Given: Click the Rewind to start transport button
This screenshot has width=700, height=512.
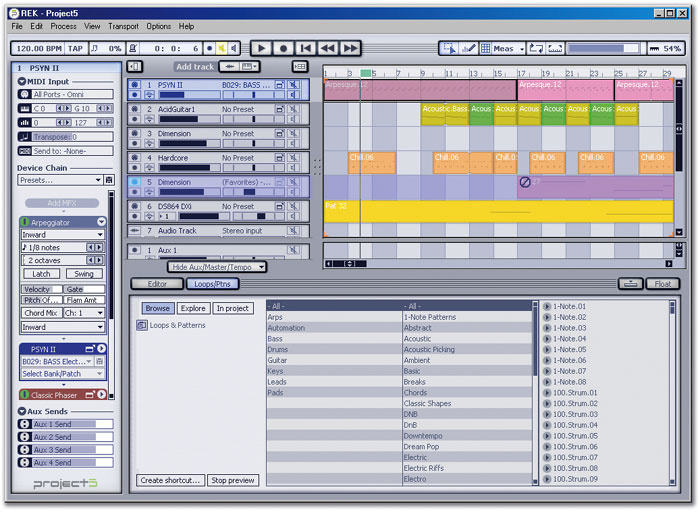Looking at the screenshot, I should coord(306,48).
